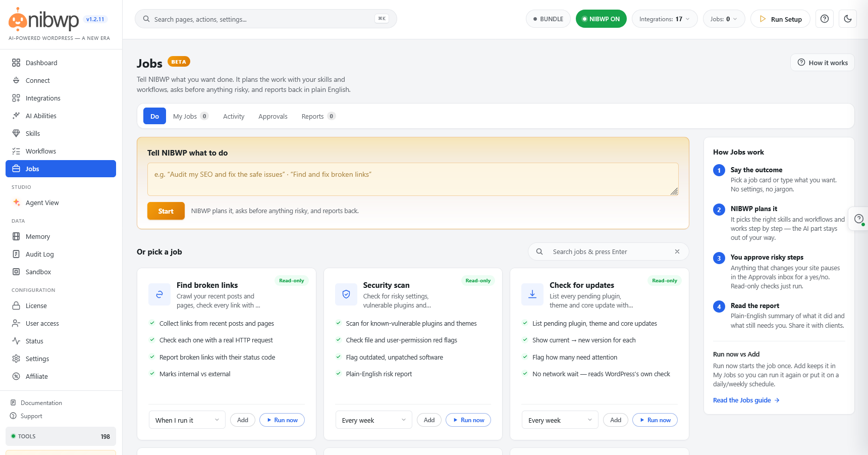The height and width of the screenshot is (455, 868).
Task: Open Check for updates schedule dropdown
Action: 560,420
